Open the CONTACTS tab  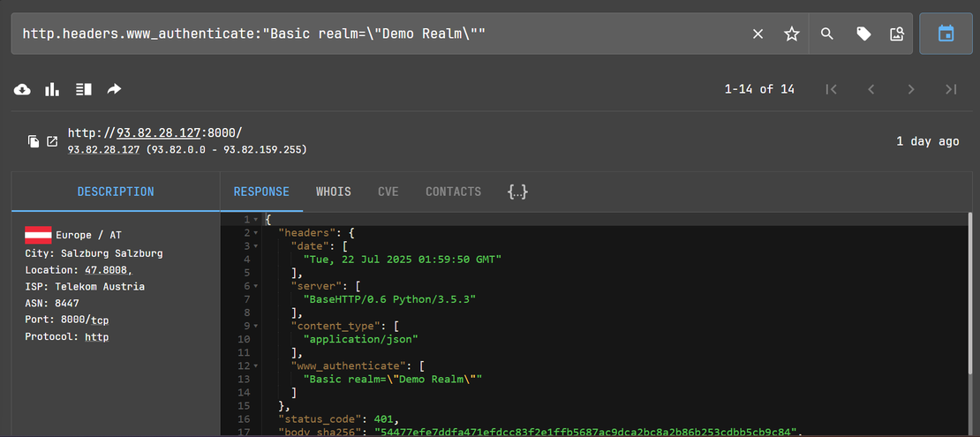pos(453,192)
